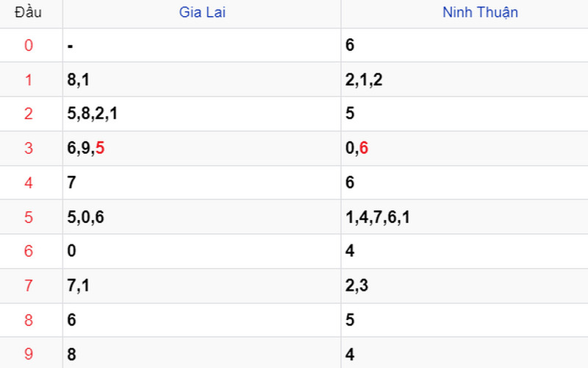
Task: Click Gia Lai cell showing 7,1
Action: click(78, 286)
